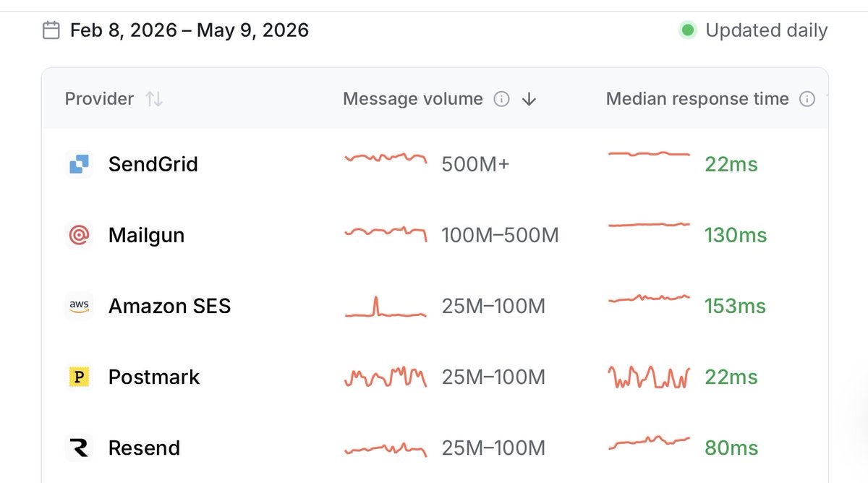Click the Message volume column header

413,99
